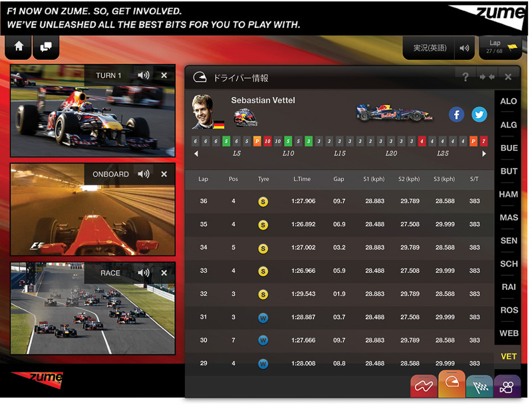Click Vettel's helmet icon

click(245, 118)
